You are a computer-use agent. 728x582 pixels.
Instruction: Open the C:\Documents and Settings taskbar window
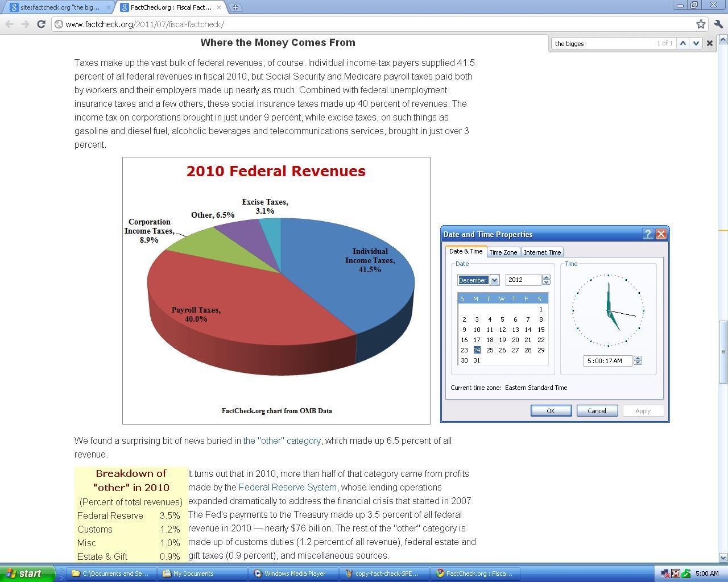pos(111,573)
